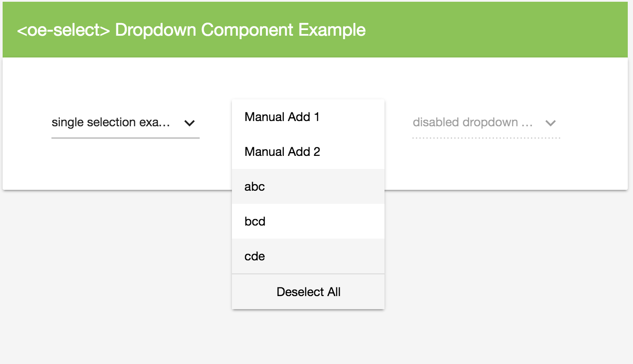Toggle the highlighted "abc" option off
The image size is (633, 364).
point(308,186)
